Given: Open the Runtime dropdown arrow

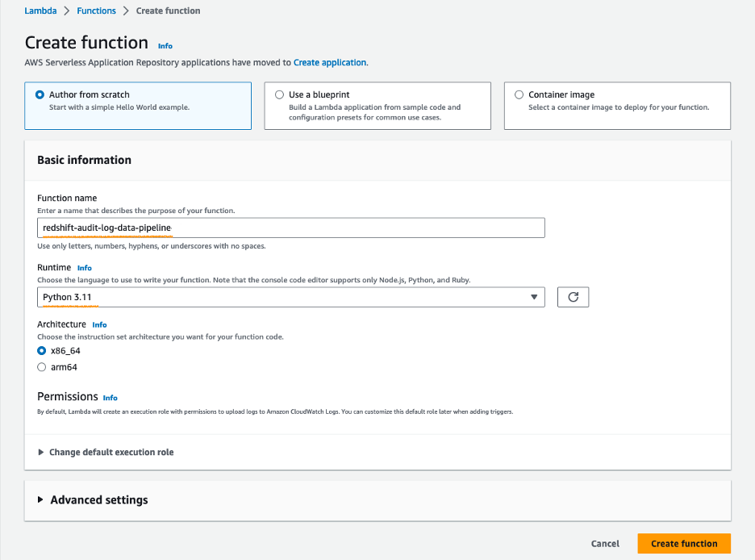Looking at the screenshot, I should click(533, 297).
